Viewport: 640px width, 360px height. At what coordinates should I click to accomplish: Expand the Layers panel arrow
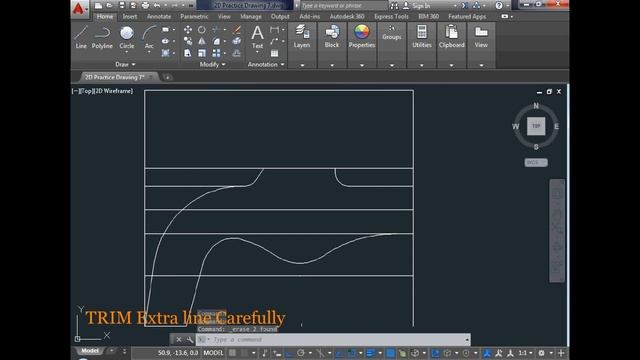coord(302,65)
